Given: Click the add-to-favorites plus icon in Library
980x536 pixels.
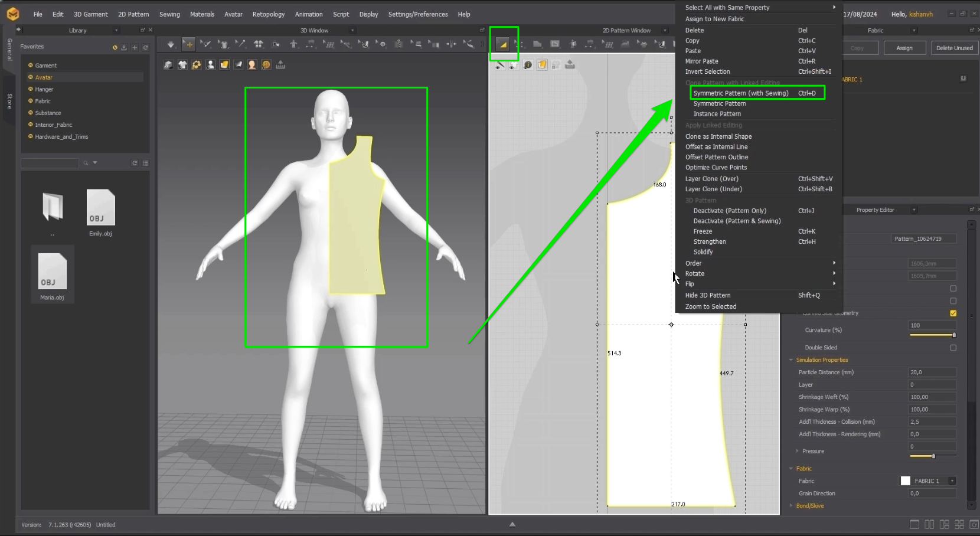Looking at the screenshot, I should (x=135, y=47).
